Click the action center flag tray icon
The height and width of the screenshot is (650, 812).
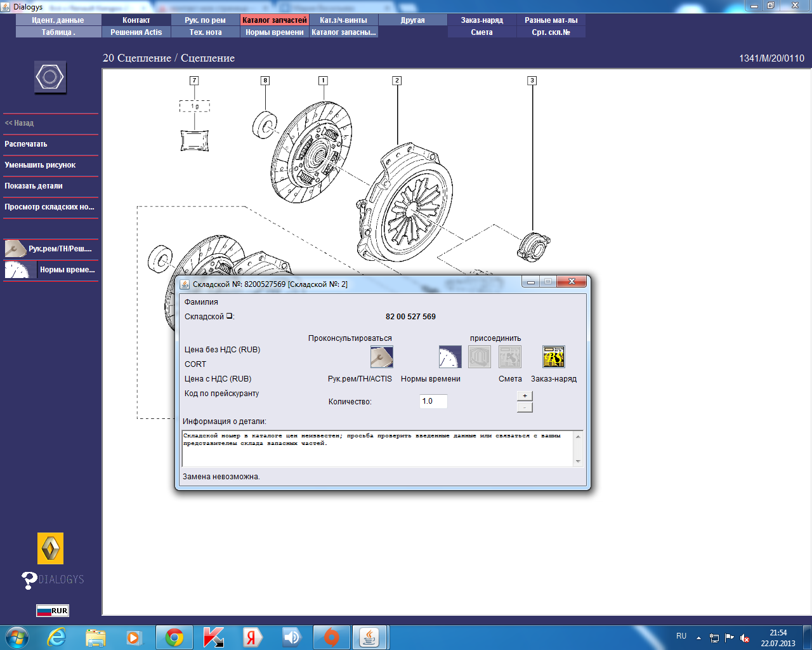coord(730,638)
